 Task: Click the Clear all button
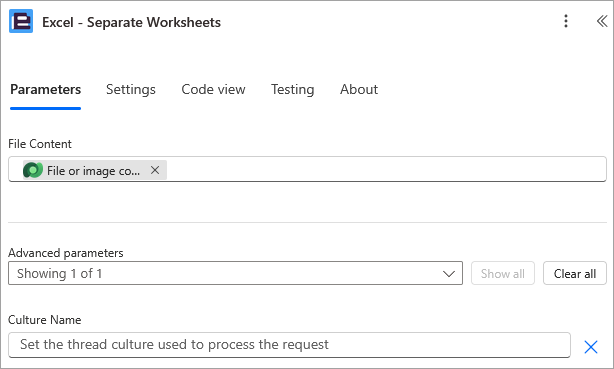click(574, 273)
